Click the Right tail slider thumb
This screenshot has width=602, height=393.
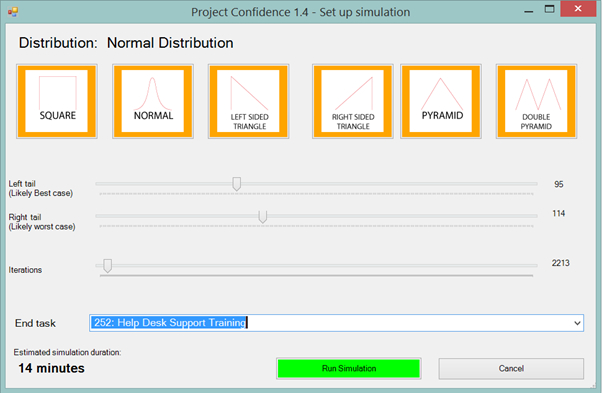(x=263, y=216)
